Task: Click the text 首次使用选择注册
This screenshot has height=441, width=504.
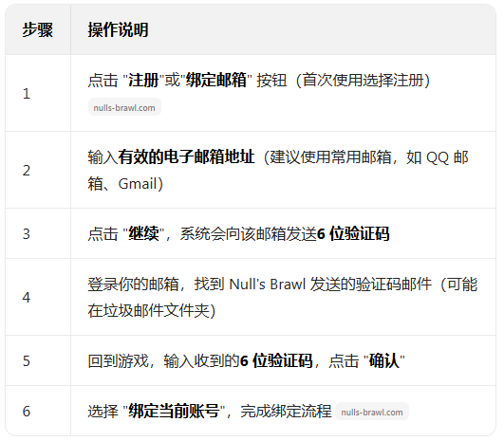Action: click(x=363, y=81)
